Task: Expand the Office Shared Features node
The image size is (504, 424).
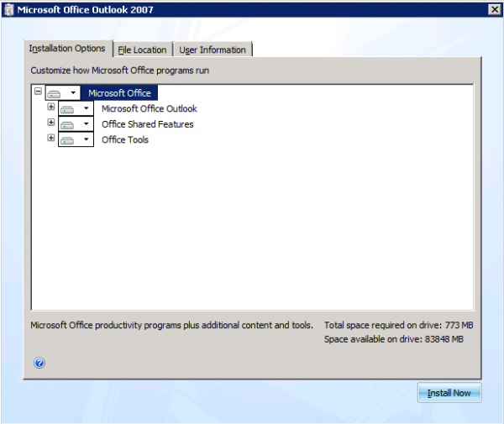Action: (50, 122)
